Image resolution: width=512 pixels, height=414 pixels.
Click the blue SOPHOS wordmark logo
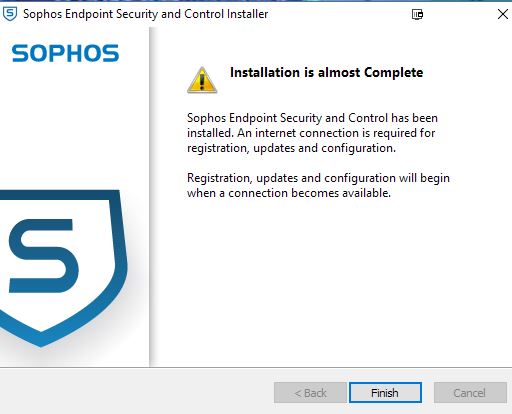65,53
